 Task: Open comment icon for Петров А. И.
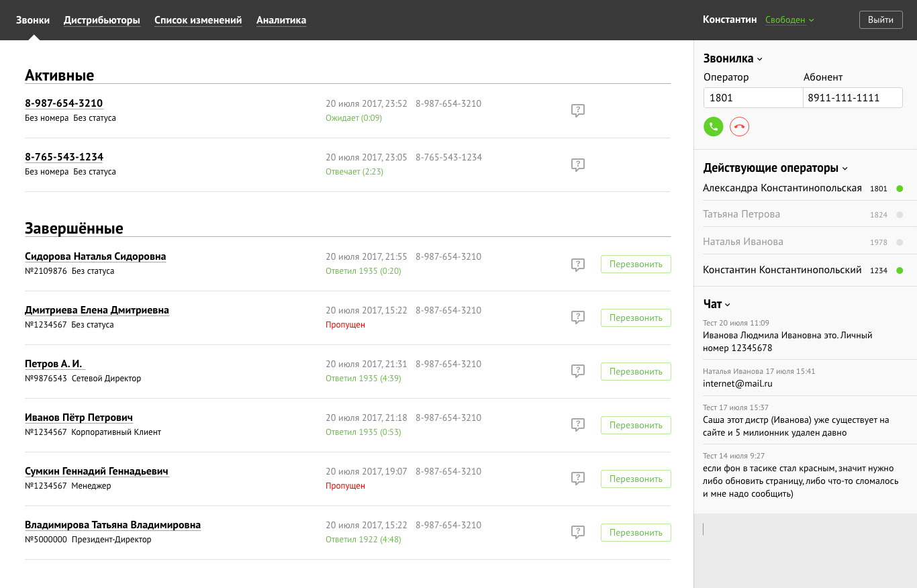pos(577,371)
